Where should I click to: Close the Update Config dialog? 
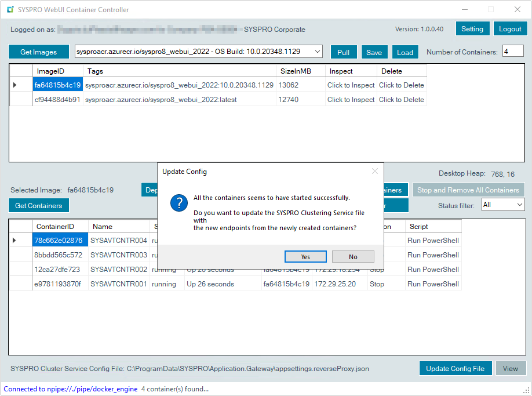[374, 172]
